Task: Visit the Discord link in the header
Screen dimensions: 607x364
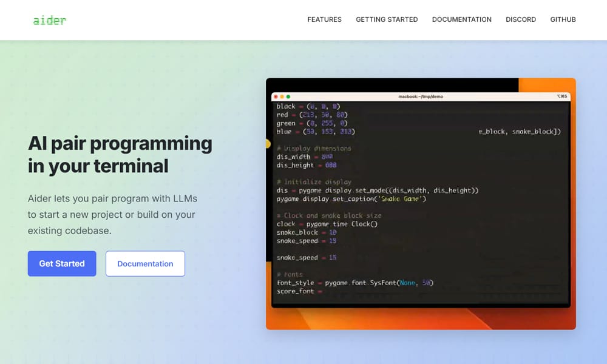Action: click(520, 19)
